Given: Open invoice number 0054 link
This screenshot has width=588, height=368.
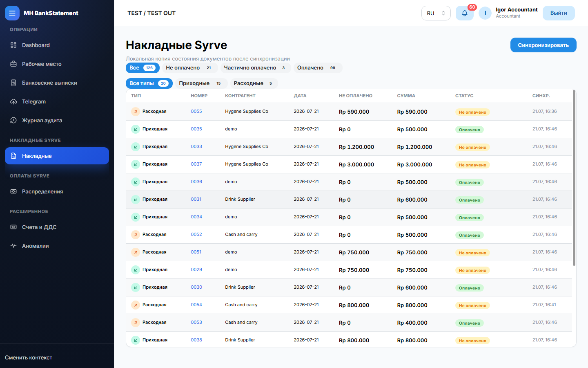Looking at the screenshot, I should tap(196, 305).
